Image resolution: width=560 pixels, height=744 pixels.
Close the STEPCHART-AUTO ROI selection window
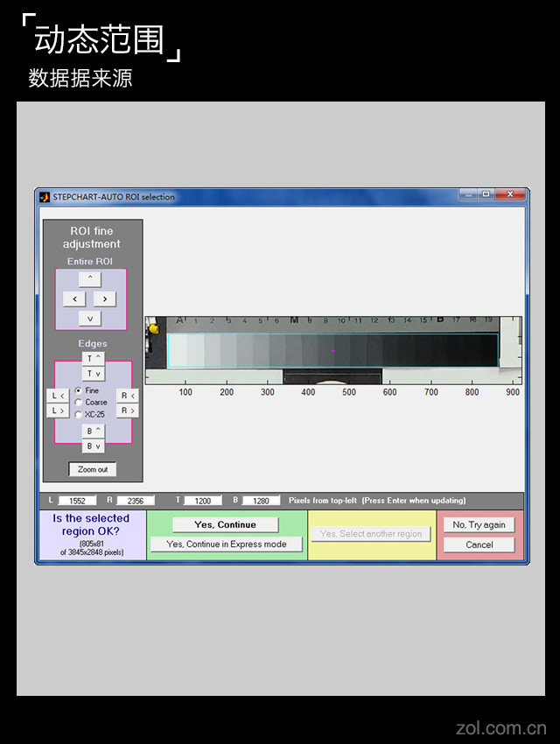coord(510,194)
